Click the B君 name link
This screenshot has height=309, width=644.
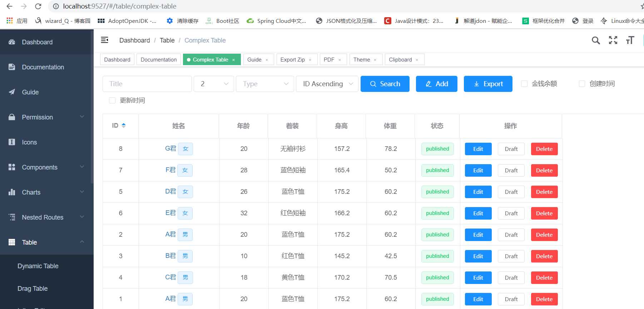coord(170,256)
